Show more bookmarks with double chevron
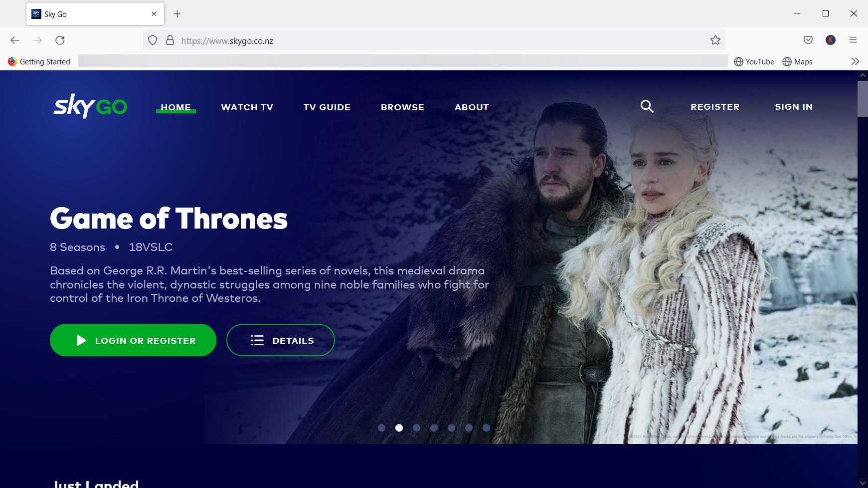The height and width of the screenshot is (488, 868). click(x=855, y=61)
